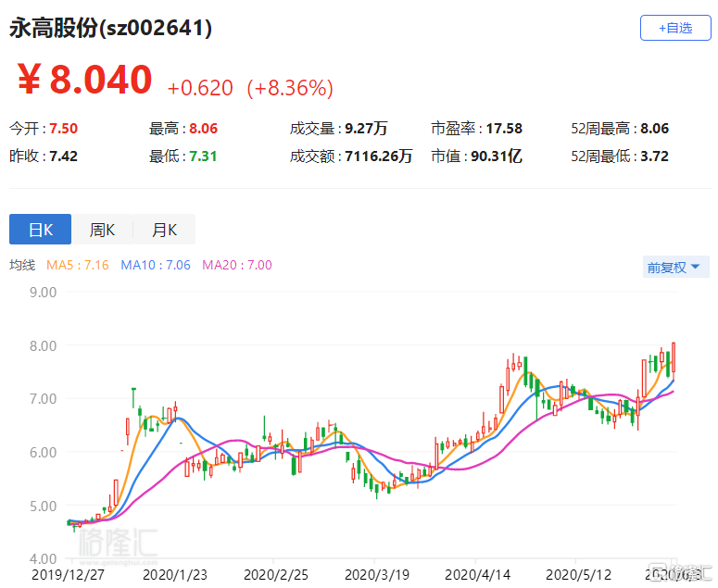This screenshot has width=718, height=588.
Task: Open the 前复权 adjustment dropdown
Action: tap(676, 268)
